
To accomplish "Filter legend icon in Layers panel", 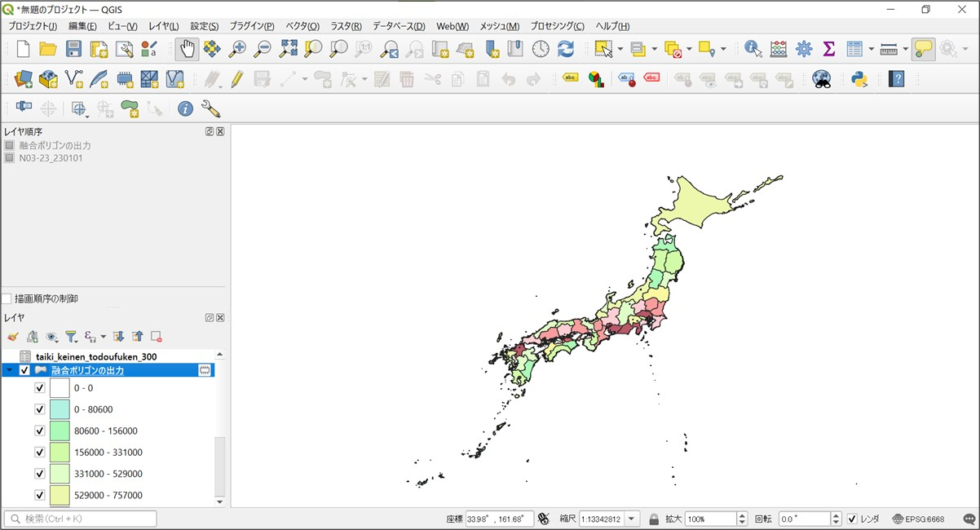I will pyautogui.click(x=71, y=336).
